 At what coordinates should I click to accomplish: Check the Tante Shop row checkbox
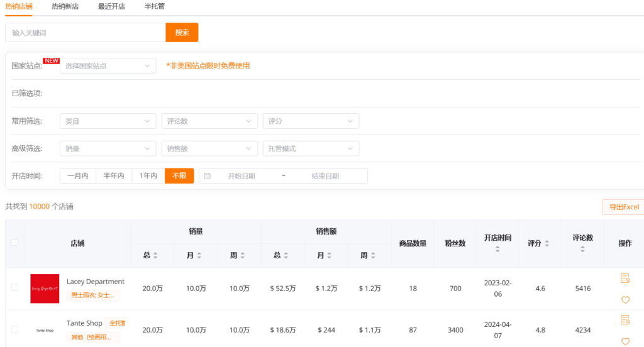coord(15,329)
